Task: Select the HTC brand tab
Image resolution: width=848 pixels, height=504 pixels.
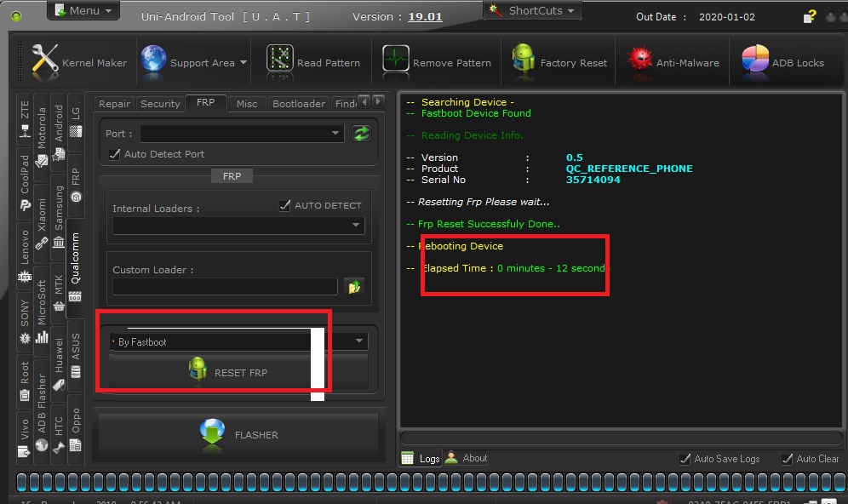Action: [x=59, y=433]
